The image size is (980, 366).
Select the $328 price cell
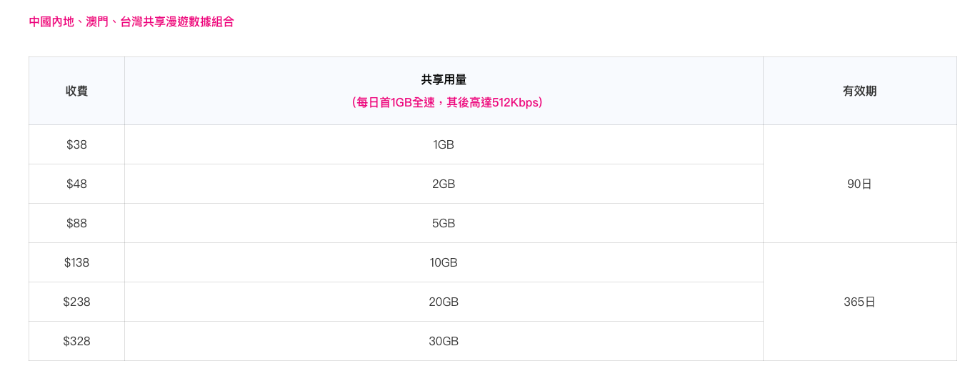point(76,341)
